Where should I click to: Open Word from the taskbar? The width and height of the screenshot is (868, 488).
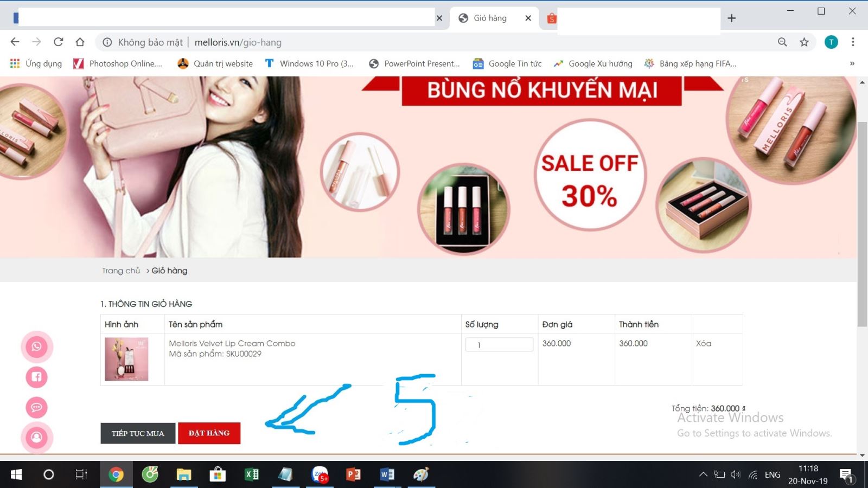coord(387,475)
